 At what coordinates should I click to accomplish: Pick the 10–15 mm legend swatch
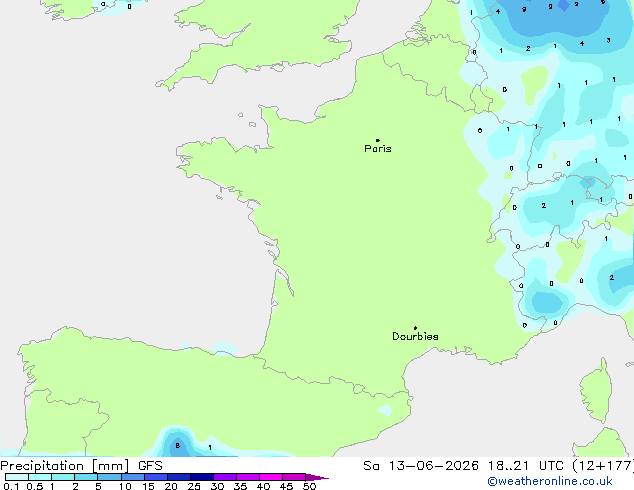click(133, 477)
